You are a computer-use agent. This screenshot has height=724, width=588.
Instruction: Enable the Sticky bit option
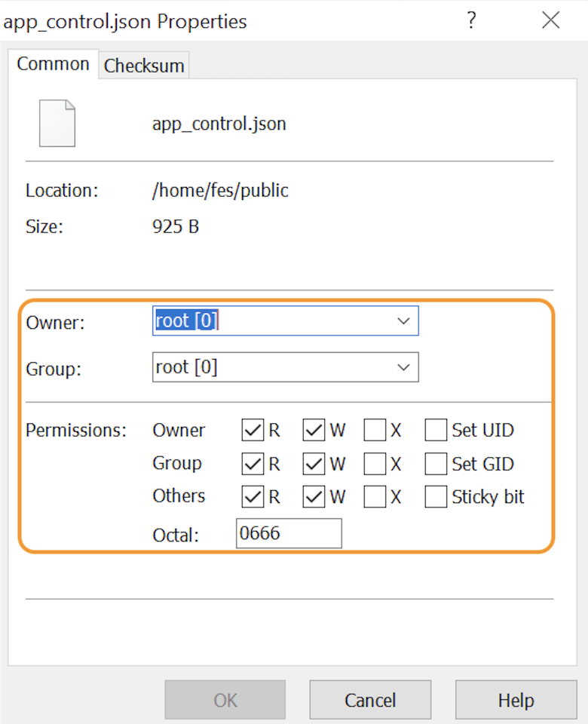[436, 497]
